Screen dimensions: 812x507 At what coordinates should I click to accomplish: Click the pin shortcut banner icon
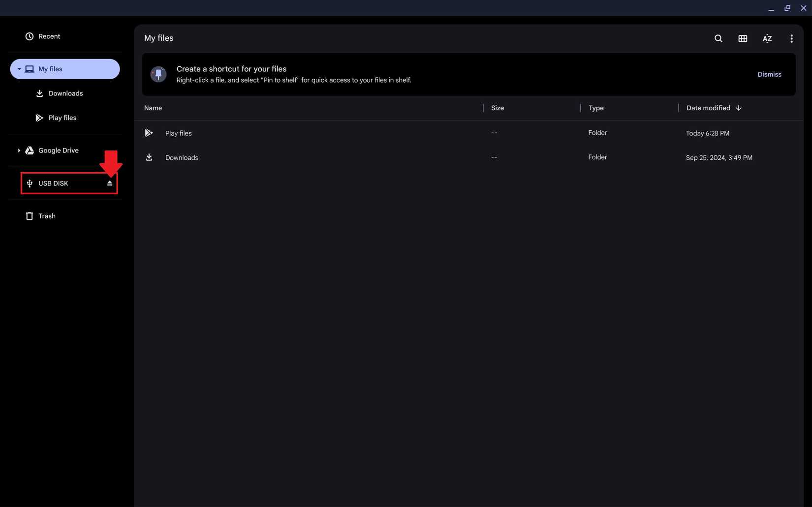[158, 74]
